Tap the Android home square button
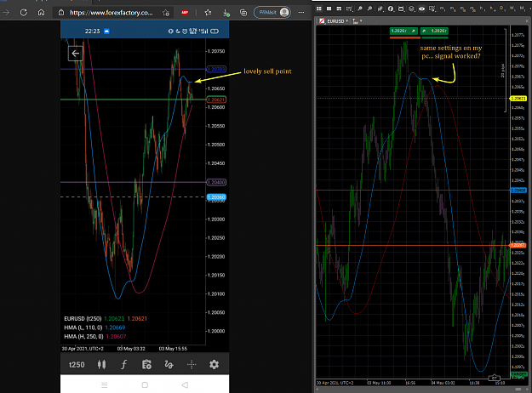The image size is (532, 393). pyautogui.click(x=145, y=384)
